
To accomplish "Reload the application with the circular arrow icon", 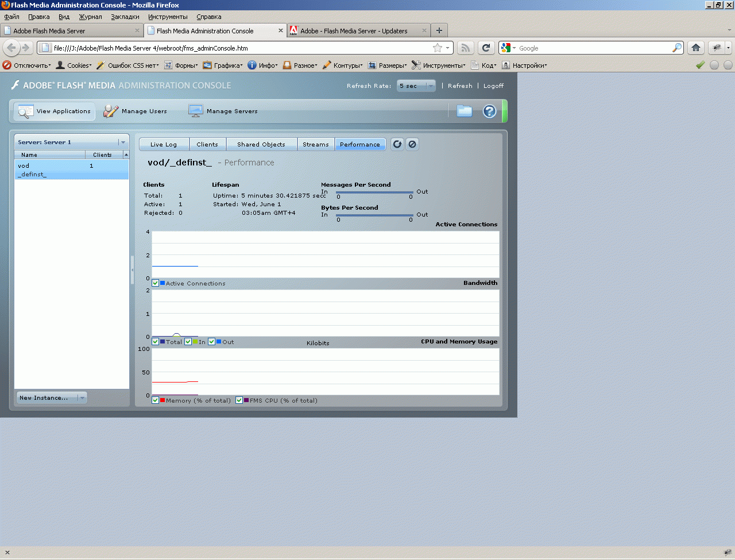I will pos(397,144).
